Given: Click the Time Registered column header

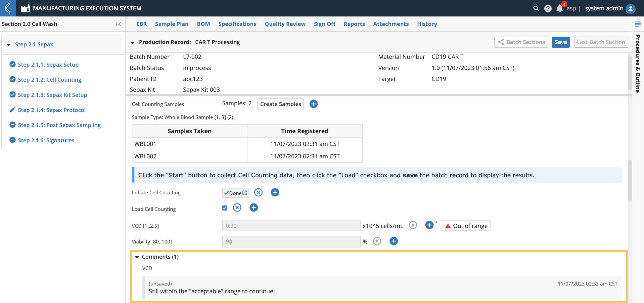Looking at the screenshot, I should click(305, 131).
